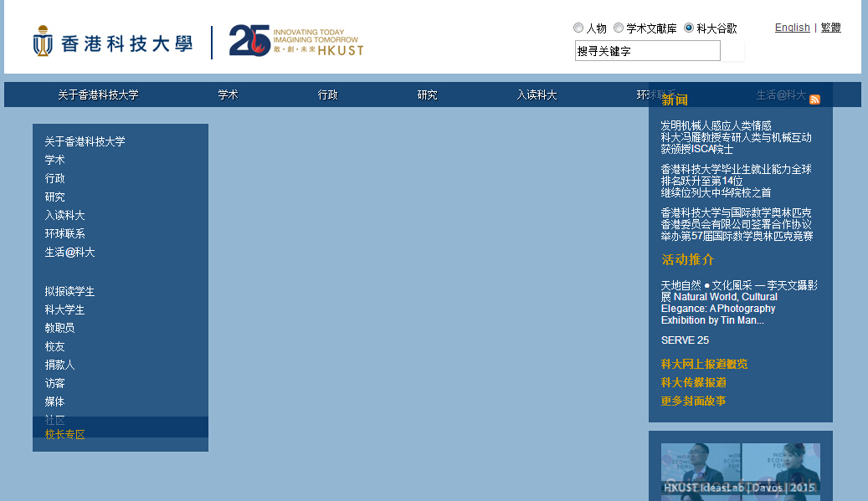The width and height of the screenshot is (868, 501).
Task: Open 校友 sidebar link
Action: (x=54, y=347)
